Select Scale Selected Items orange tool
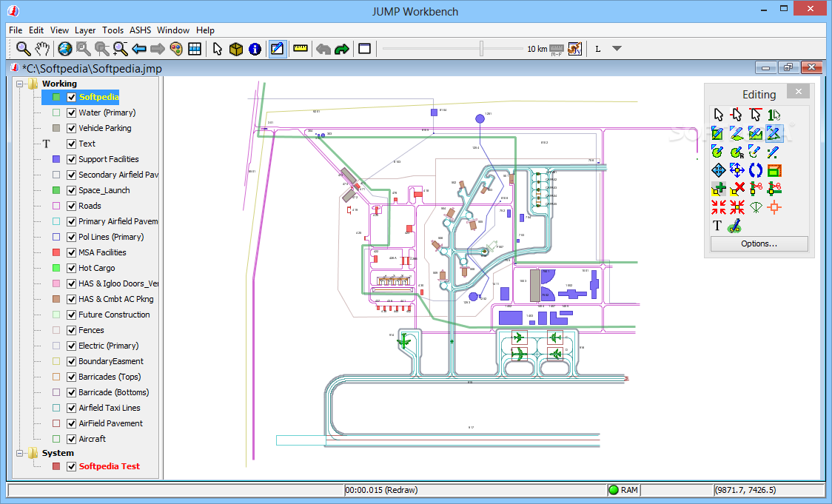Viewport: 832px width, 504px height. coord(774,170)
